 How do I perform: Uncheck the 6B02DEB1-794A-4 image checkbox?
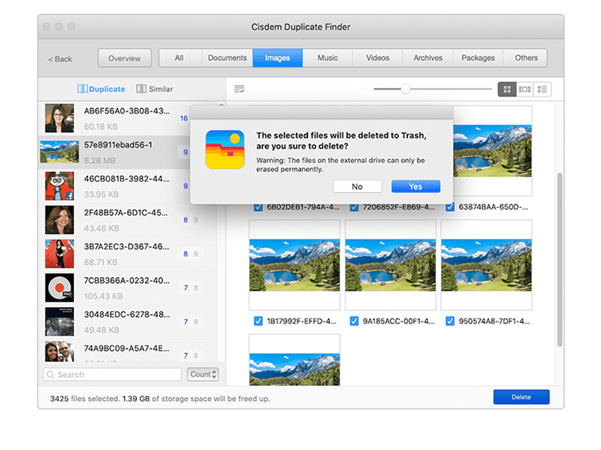coord(258,207)
